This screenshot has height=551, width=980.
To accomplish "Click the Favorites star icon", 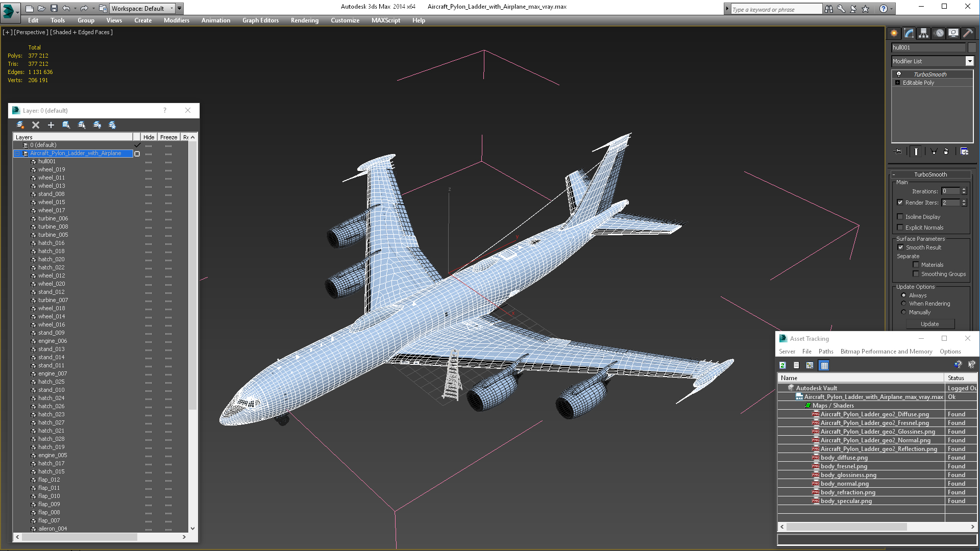I will (865, 9).
